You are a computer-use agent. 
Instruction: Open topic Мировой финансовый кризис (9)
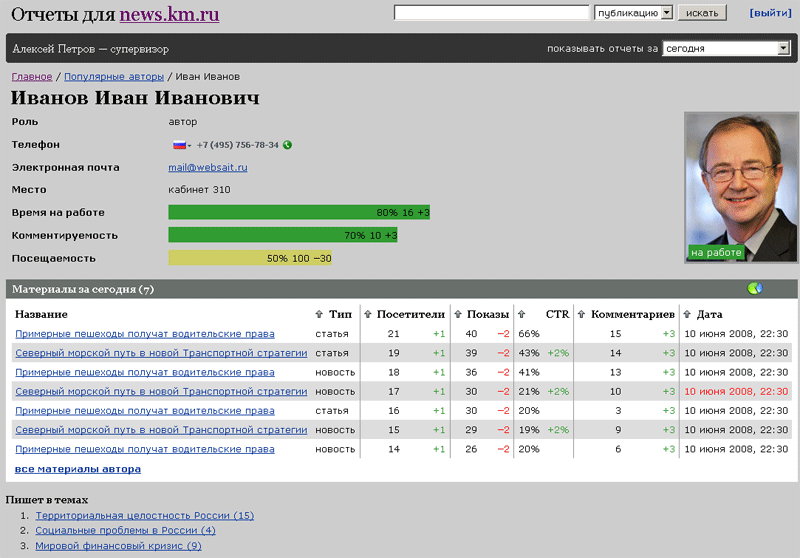(118, 546)
